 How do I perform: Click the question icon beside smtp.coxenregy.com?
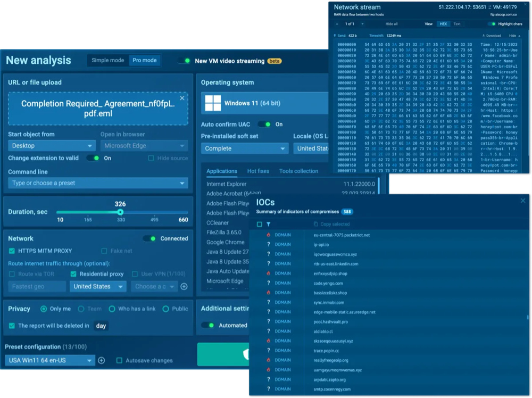268,389
